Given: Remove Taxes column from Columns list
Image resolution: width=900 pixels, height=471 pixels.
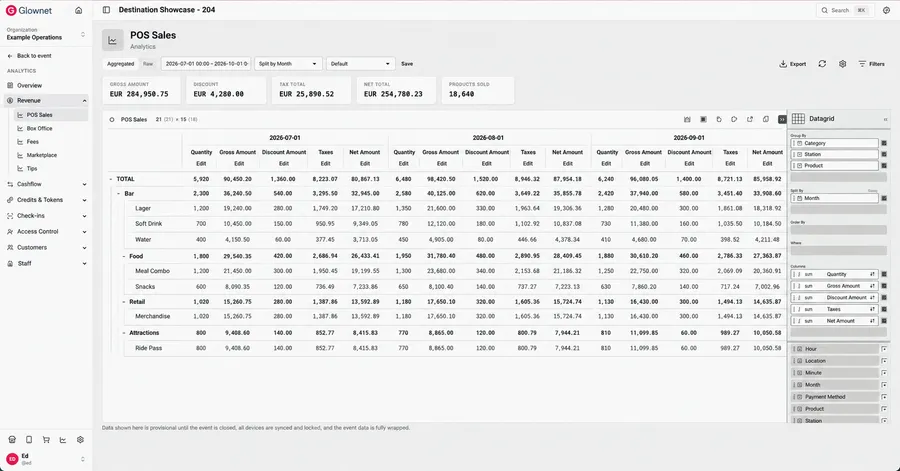Looking at the screenshot, I should pos(884,309).
